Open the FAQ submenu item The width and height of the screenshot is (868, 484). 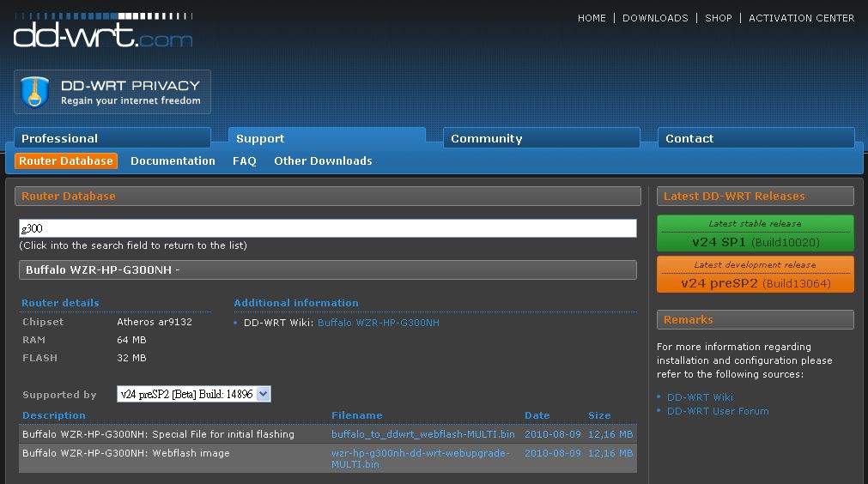[244, 161]
